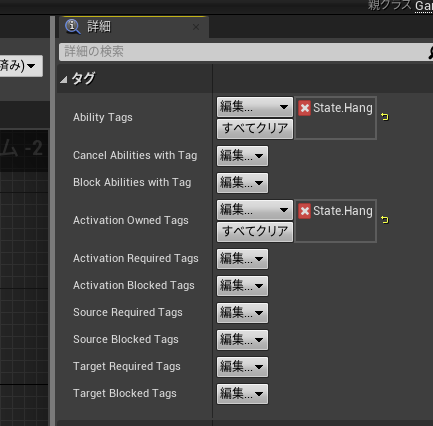433x426 pixels.
Task: Click the Details panel magnifier info icon
Action: pyautogui.click(x=73, y=27)
